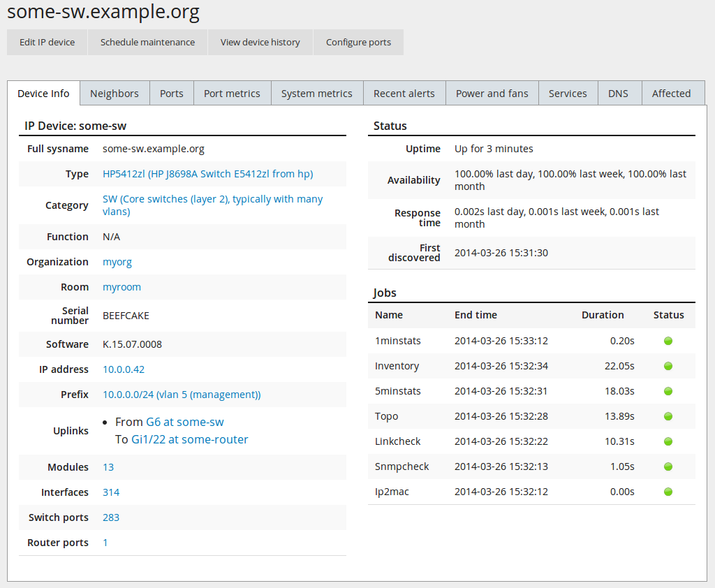Click green status icon for Ip2mac job

click(668, 492)
